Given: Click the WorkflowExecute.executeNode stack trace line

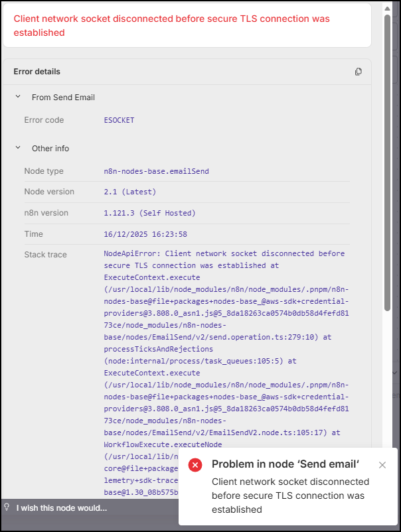Looking at the screenshot, I should pos(163,444).
